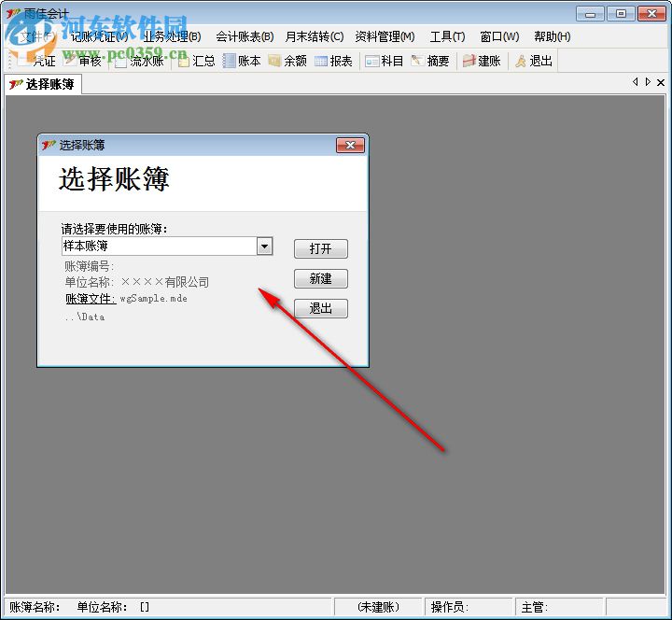Click the 汇总 summary toolbar icon
The image size is (672, 620).
pos(197,61)
